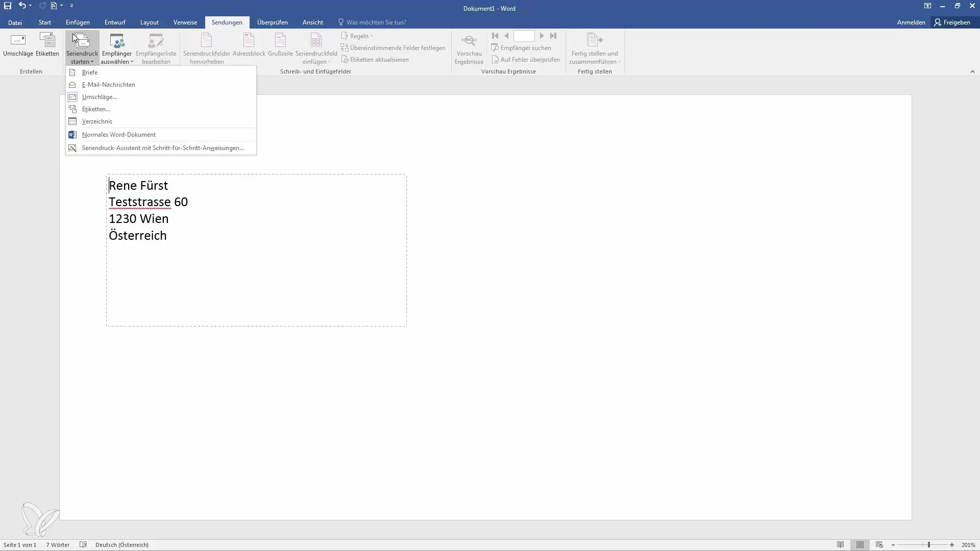Click the zoom slider handle

point(929,545)
